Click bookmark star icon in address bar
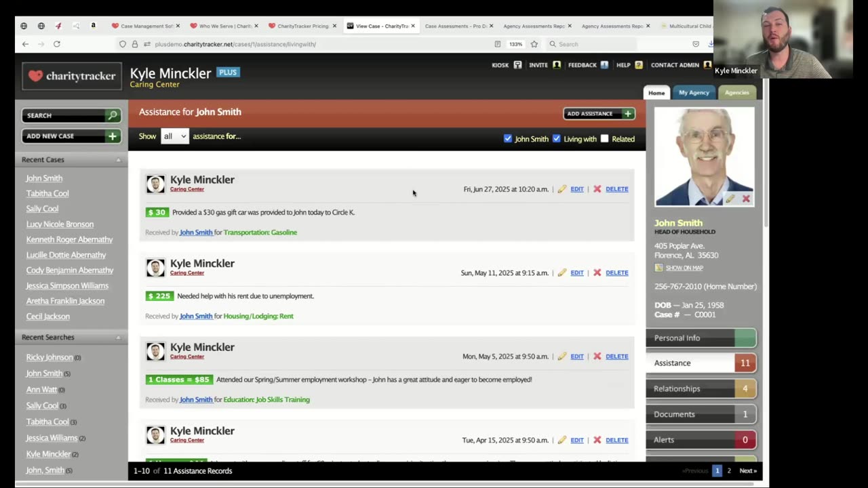Image resolution: width=868 pixels, height=488 pixels. click(x=534, y=44)
